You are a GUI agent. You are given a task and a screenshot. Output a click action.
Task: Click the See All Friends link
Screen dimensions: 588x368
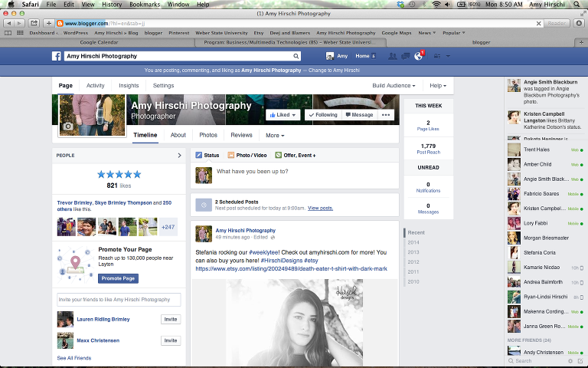pyautogui.click(x=74, y=358)
